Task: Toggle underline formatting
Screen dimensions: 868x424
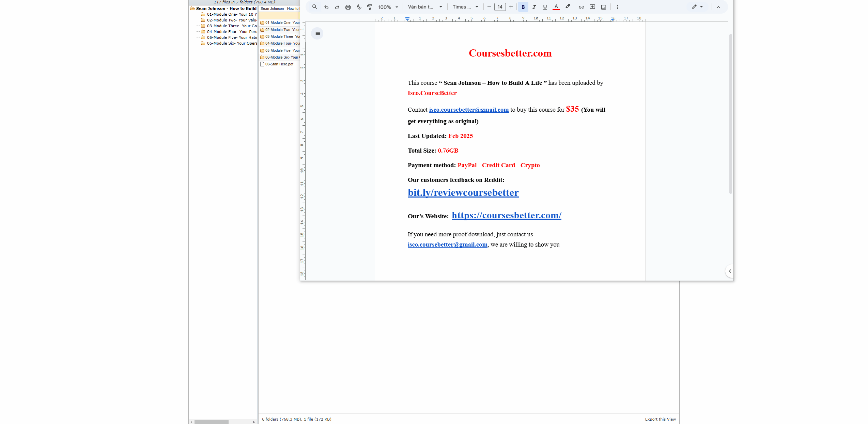Action: [545, 7]
